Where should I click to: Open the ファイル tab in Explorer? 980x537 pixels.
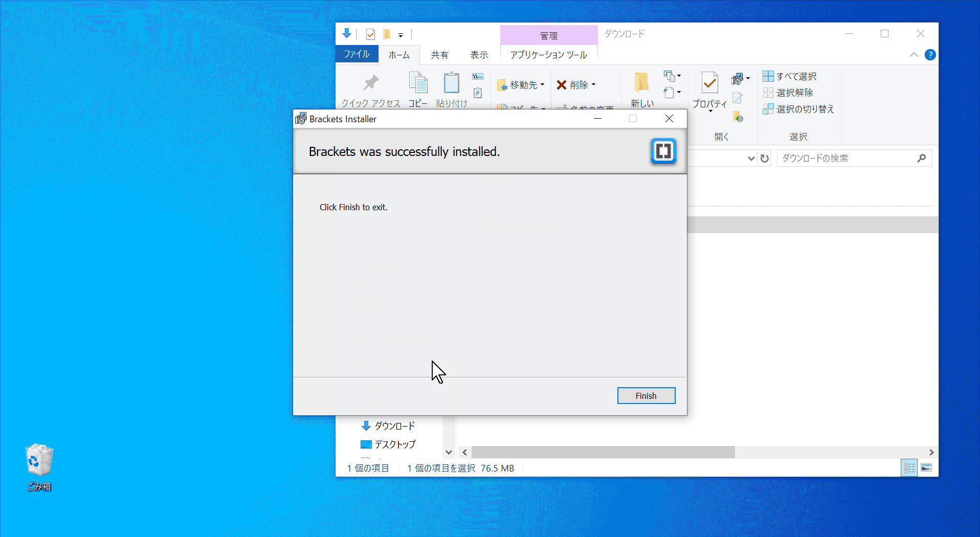pyautogui.click(x=357, y=54)
